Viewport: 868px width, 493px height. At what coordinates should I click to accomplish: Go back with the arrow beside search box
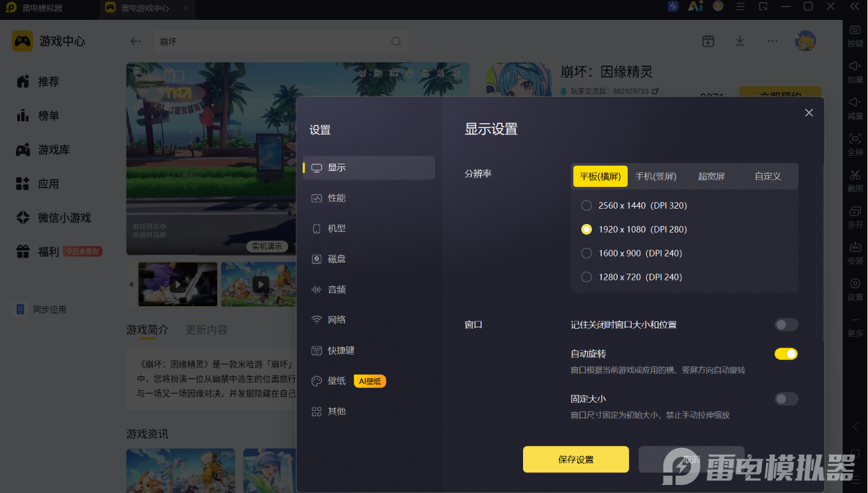[136, 41]
